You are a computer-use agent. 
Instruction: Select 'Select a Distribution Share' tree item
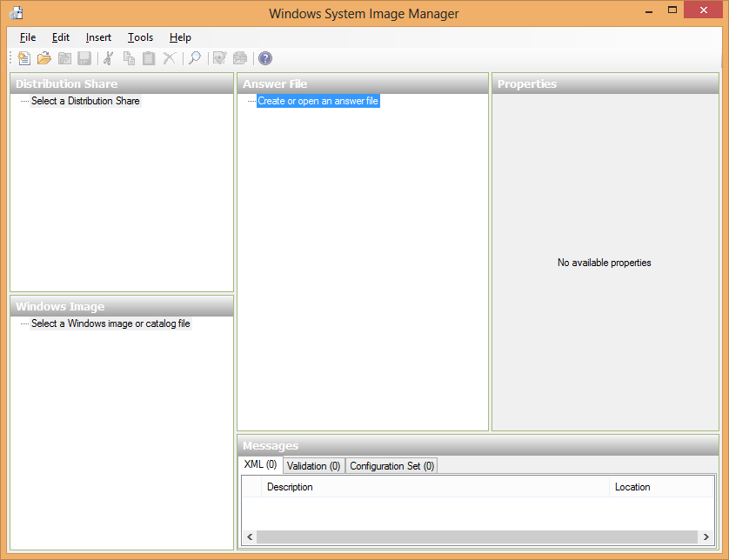pos(85,101)
